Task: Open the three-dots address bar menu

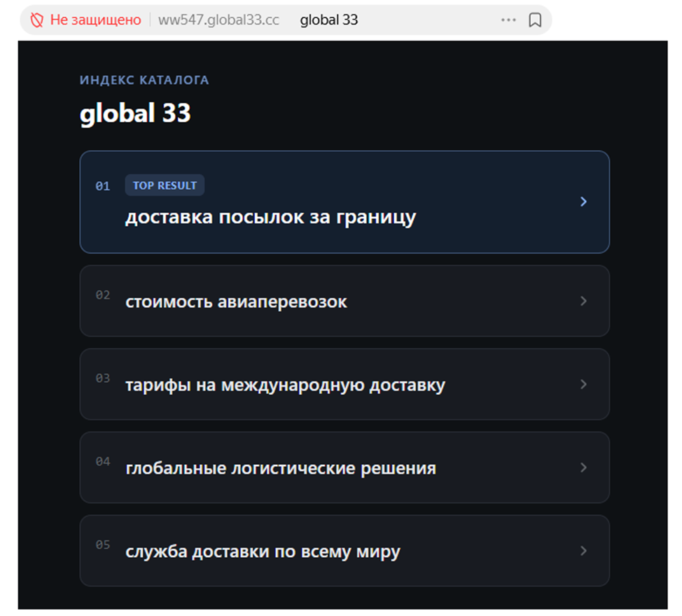Action: click(508, 20)
